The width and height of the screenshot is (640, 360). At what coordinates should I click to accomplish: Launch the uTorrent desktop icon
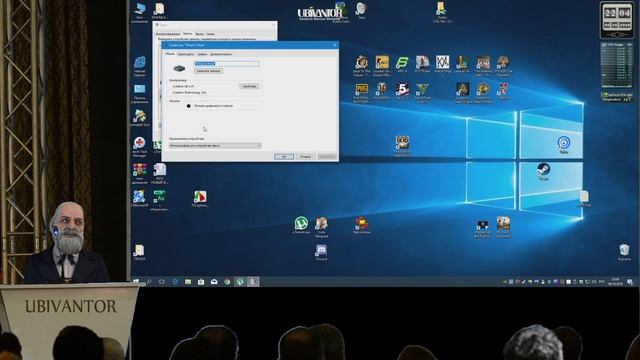pyautogui.click(x=301, y=225)
